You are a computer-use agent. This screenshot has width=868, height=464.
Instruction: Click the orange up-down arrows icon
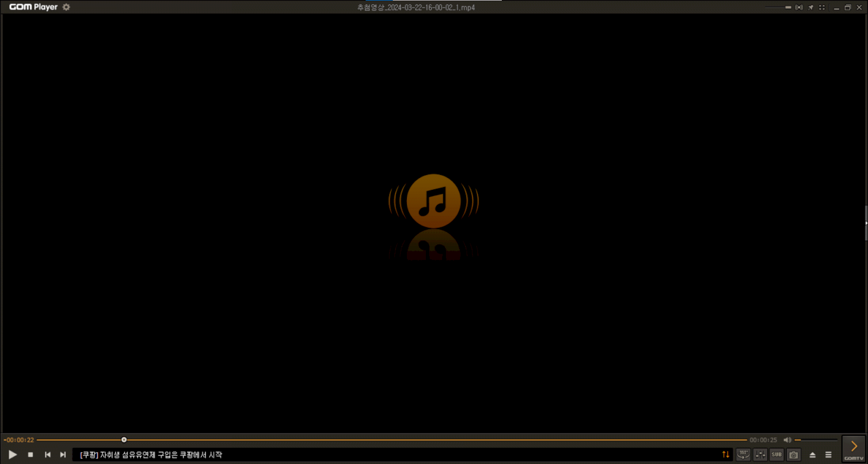click(726, 455)
